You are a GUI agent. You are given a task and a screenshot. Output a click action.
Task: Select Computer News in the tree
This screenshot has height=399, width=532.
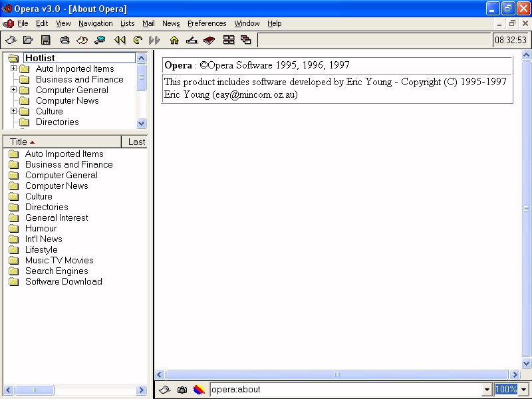coord(68,101)
